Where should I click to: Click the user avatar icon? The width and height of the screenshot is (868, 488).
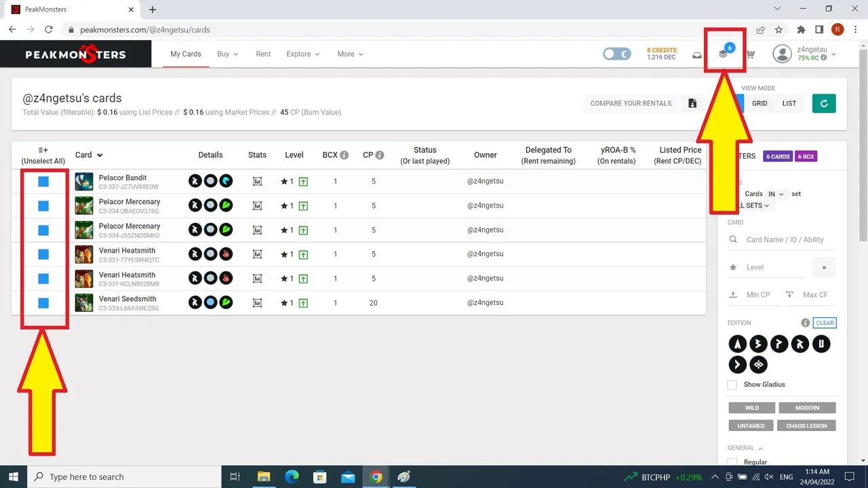tap(783, 54)
